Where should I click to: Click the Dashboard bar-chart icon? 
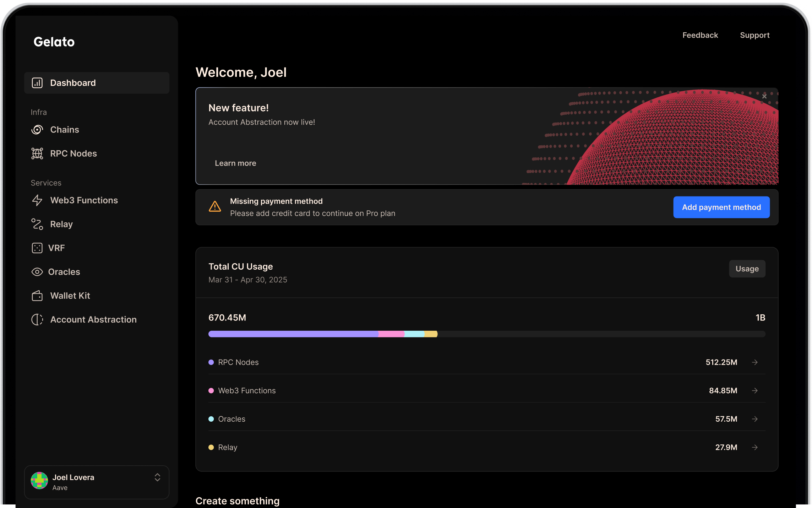pos(37,83)
